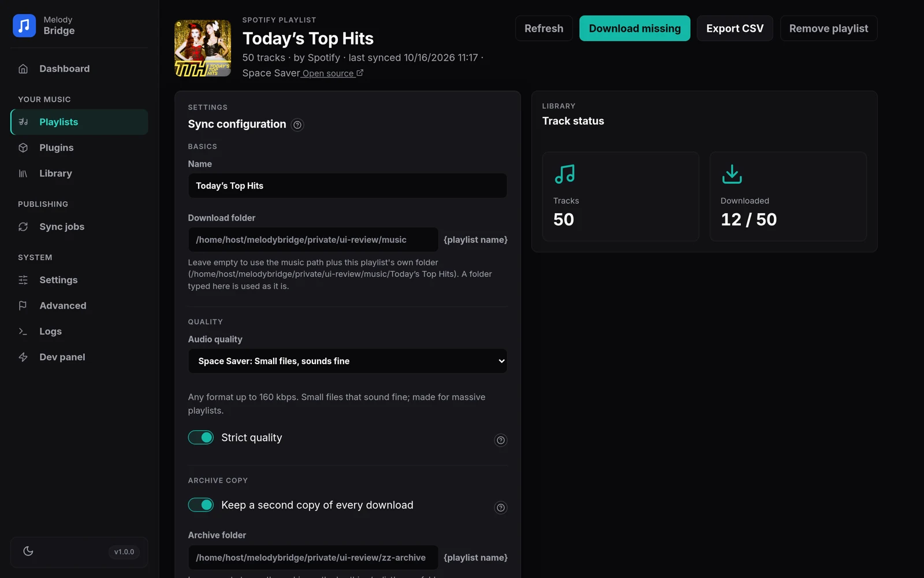This screenshot has width=924, height=578.
Task: Click the Advanced flag icon
Action: 23,306
